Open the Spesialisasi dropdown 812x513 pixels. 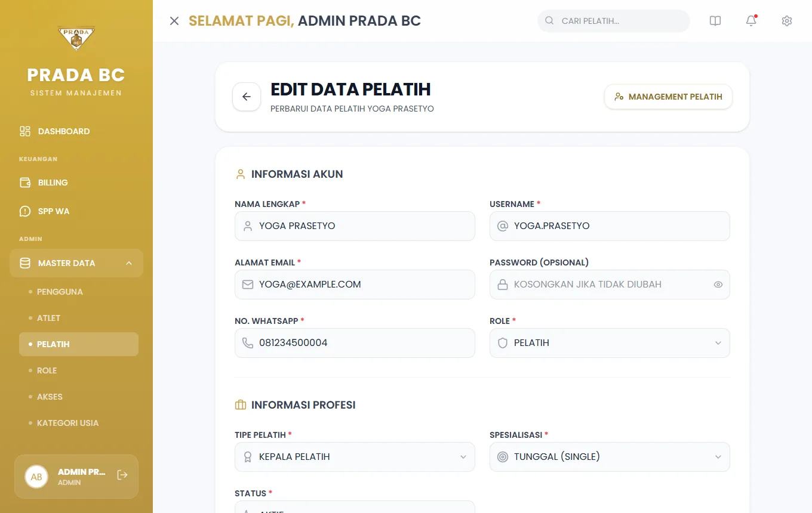610,457
